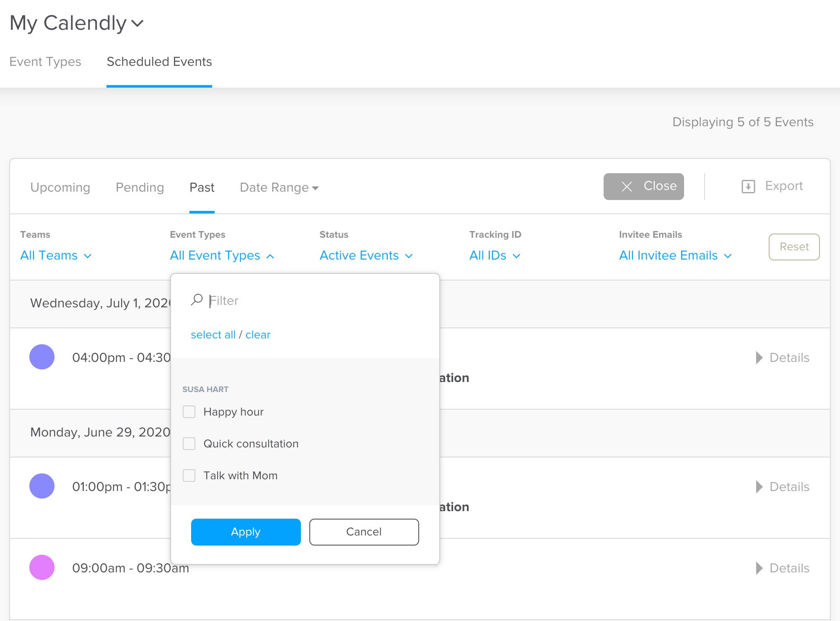Click the search magnifier icon in filter
The width and height of the screenshot is (840, 621).
(x=197, y=300)
